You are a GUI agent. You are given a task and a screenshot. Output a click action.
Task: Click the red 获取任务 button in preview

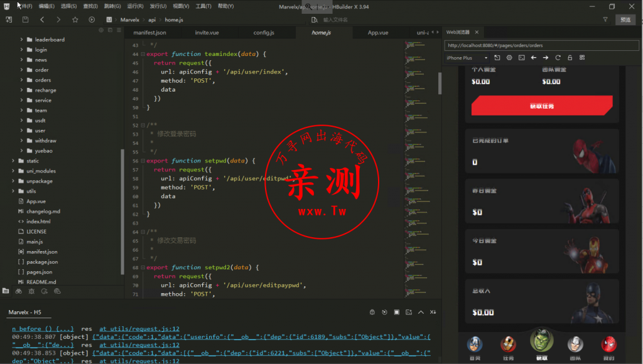(541, 106)
